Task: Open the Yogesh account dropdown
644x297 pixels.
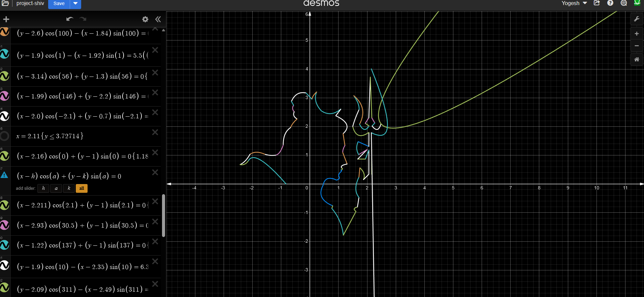Action: (x=574, y=3)
